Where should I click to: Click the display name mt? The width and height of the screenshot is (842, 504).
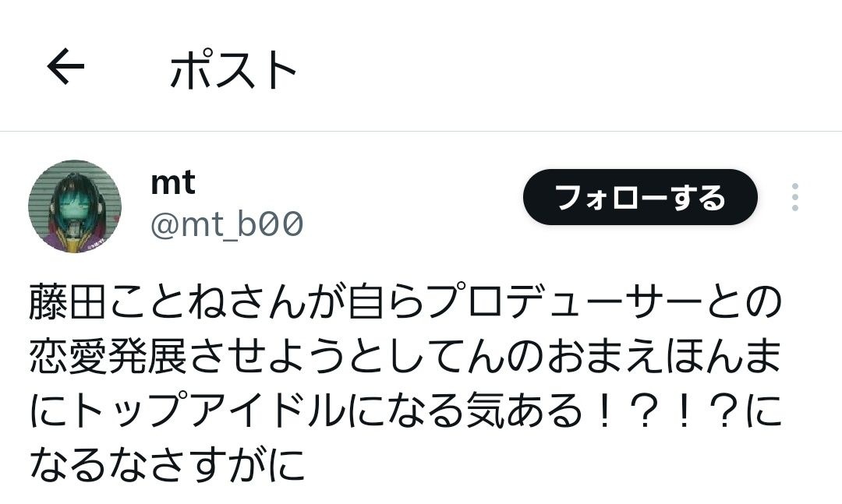coord(172,183)
